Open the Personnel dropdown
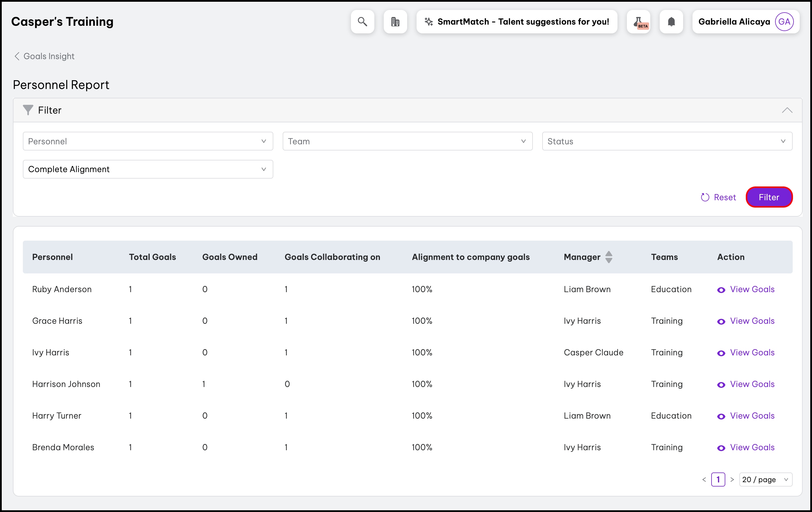The image size is (812, 512). pyautogui.click(x=148, y=141)
